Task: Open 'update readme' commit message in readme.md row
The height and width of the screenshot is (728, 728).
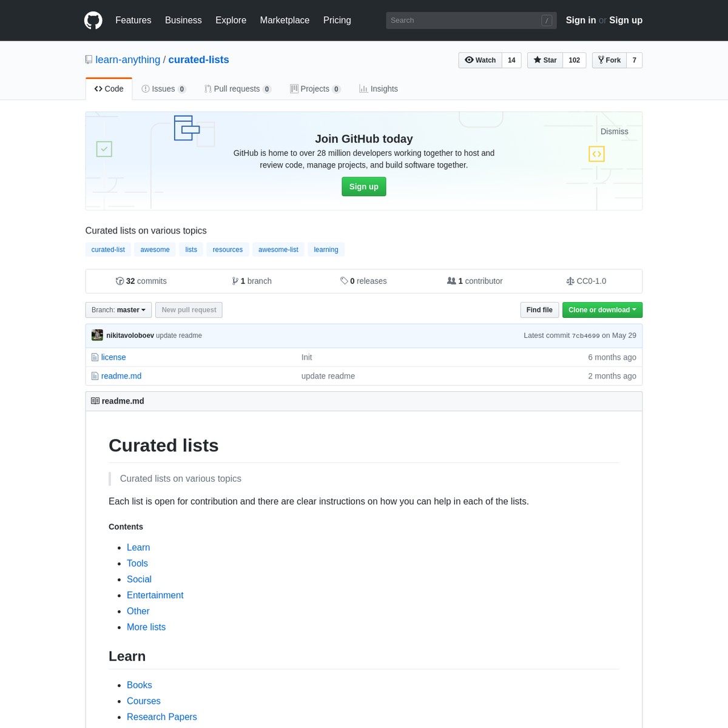Action: [328, 376]
